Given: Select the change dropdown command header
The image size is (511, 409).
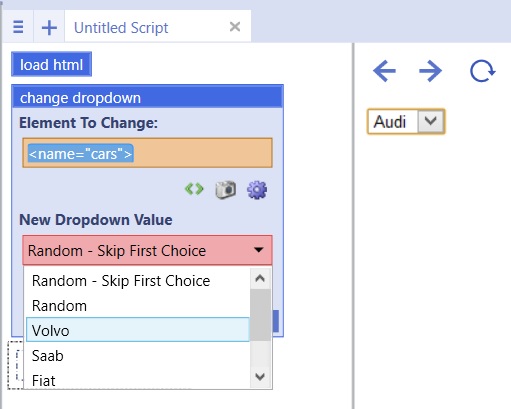Looking at the screenshot, I should click(147, 97).
